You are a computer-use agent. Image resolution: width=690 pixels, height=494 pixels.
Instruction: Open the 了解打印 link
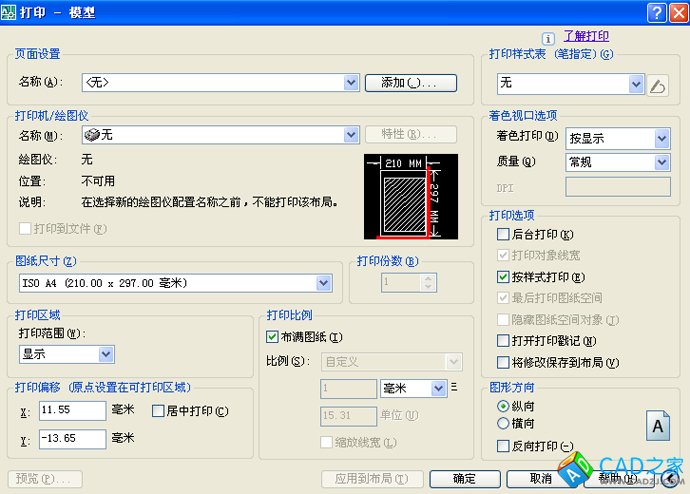[x=586, y=36]
